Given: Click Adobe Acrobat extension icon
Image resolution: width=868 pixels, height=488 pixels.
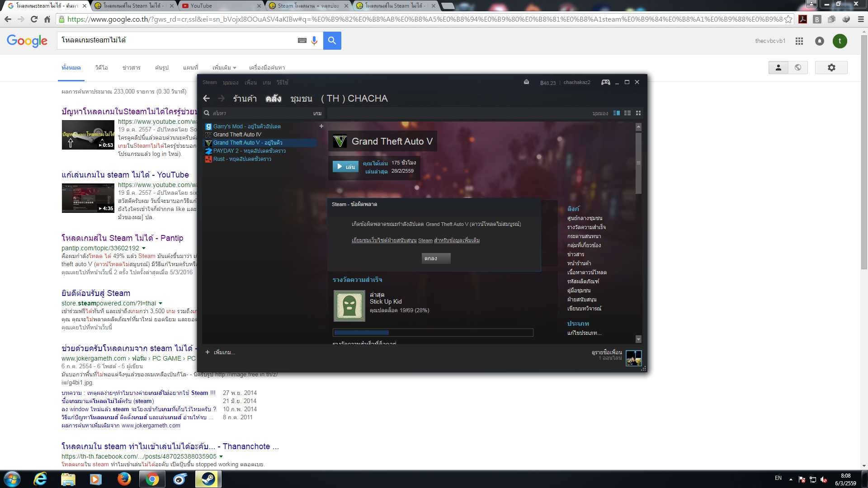Looking at the screenshot, I should point(803,19).
